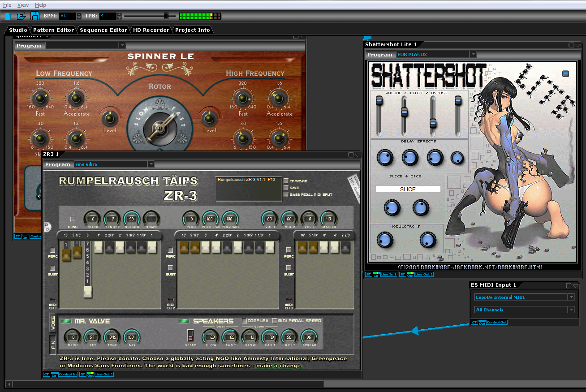Toggle the Speakers green power LED
Image resolution: width=586 pixels, height=392 pixels.
184,321
